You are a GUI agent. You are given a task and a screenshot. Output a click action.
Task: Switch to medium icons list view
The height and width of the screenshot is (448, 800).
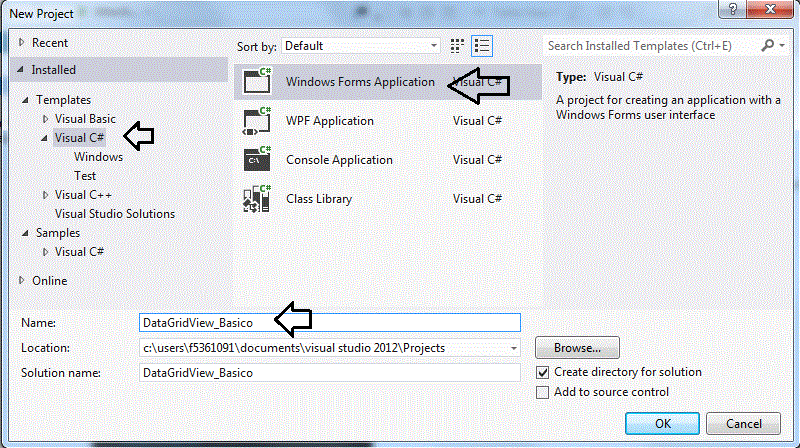pos(482,46)
